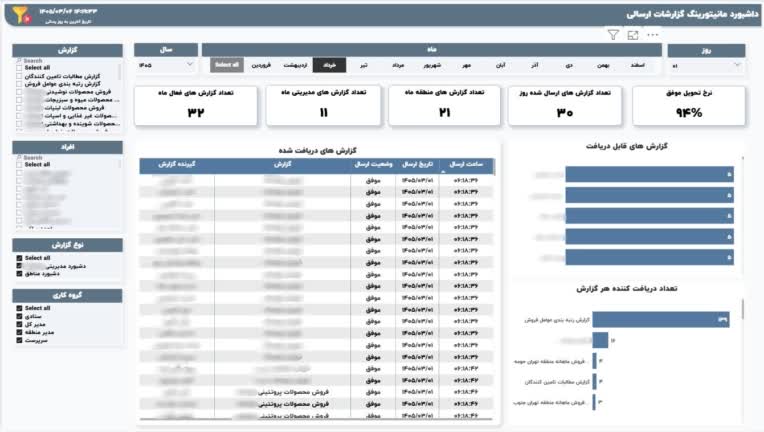Click the تعداد گزارش های مدیریتی ماه card
This screenshot has width=764, height=432.
coord(324,106)
